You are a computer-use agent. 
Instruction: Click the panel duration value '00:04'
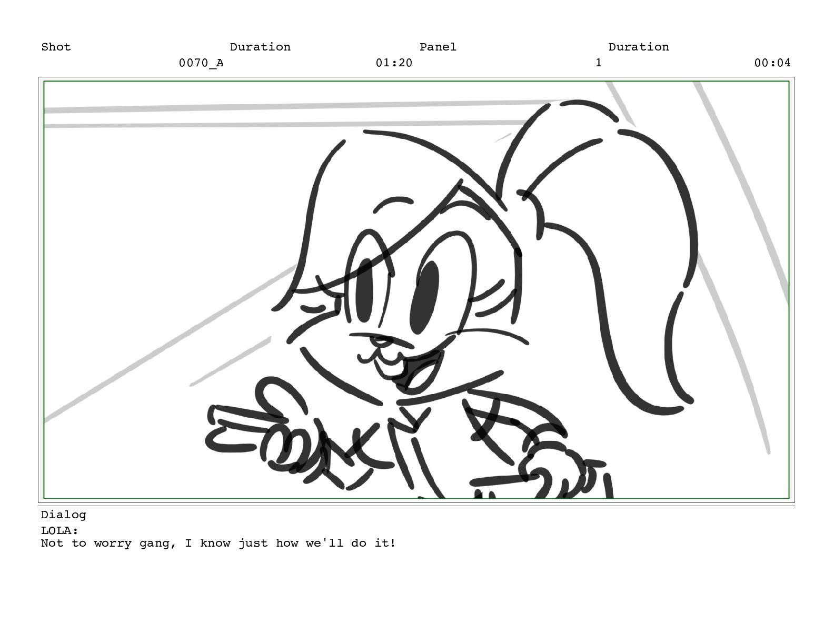tap(772, 63)
